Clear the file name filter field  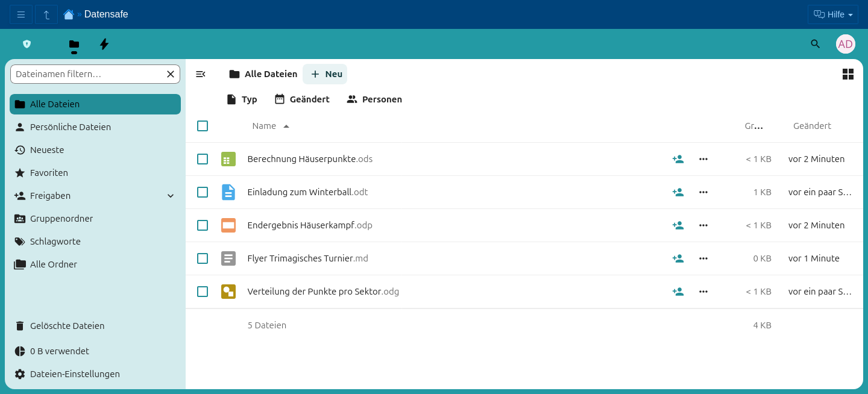tap(171, 74)
